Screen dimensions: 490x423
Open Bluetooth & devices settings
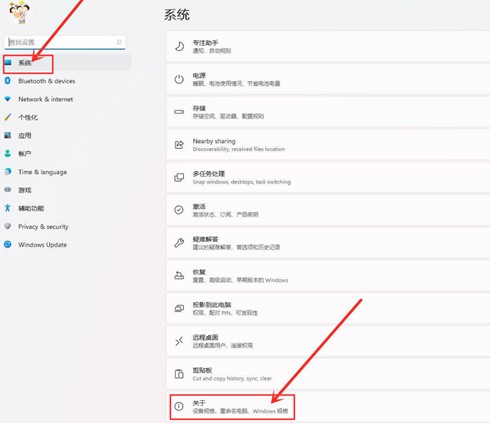pyautogui.click(x=46, y=81)
